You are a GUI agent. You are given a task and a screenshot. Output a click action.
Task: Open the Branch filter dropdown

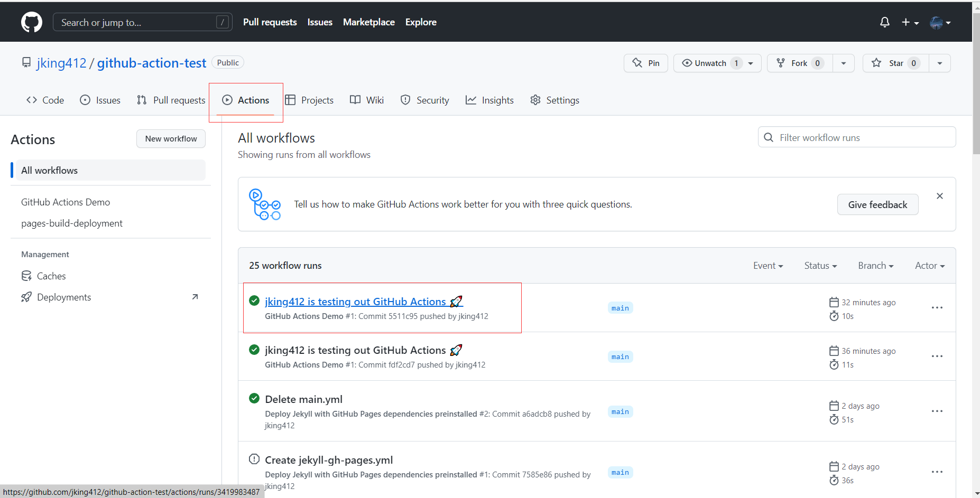pyautogui.click(x=876, y=266)
